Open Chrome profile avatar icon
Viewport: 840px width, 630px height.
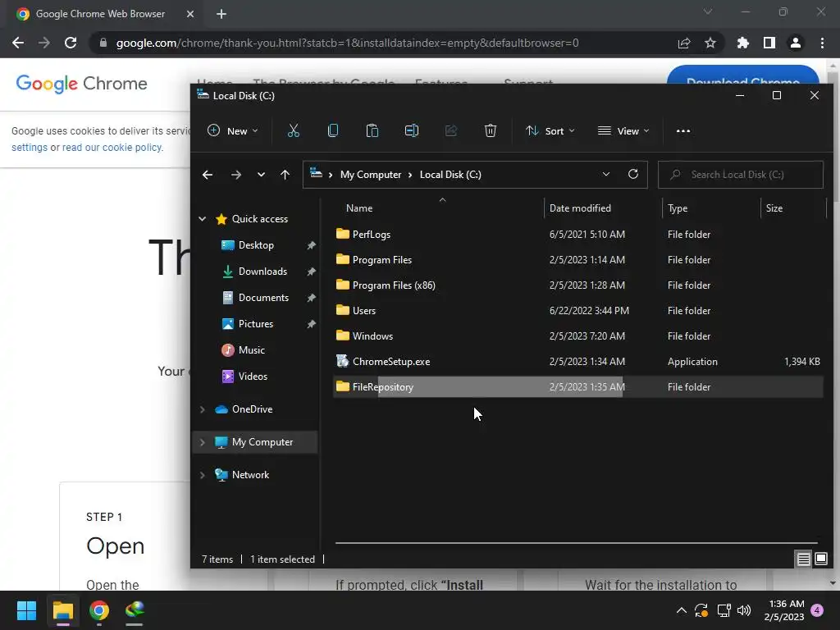point(796,43)
